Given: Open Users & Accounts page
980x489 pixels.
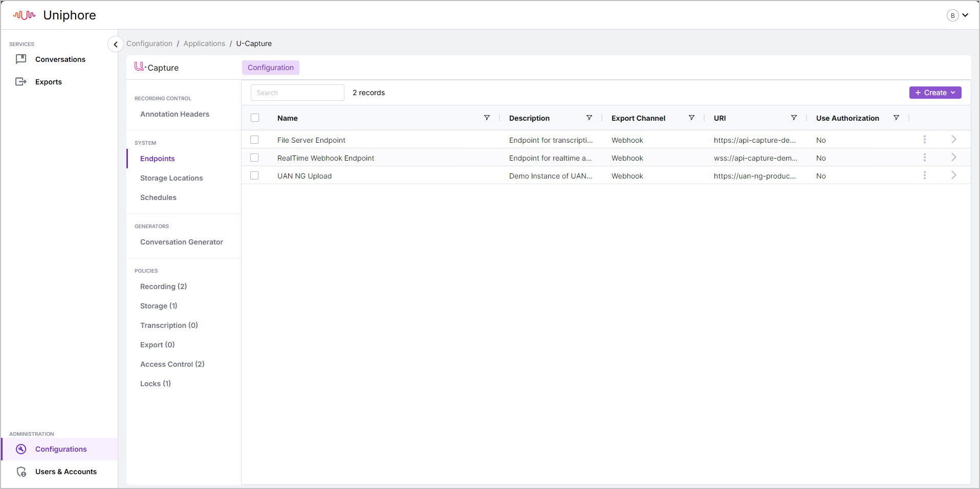Looking at the screenshot, I should (x=66, y=472).
